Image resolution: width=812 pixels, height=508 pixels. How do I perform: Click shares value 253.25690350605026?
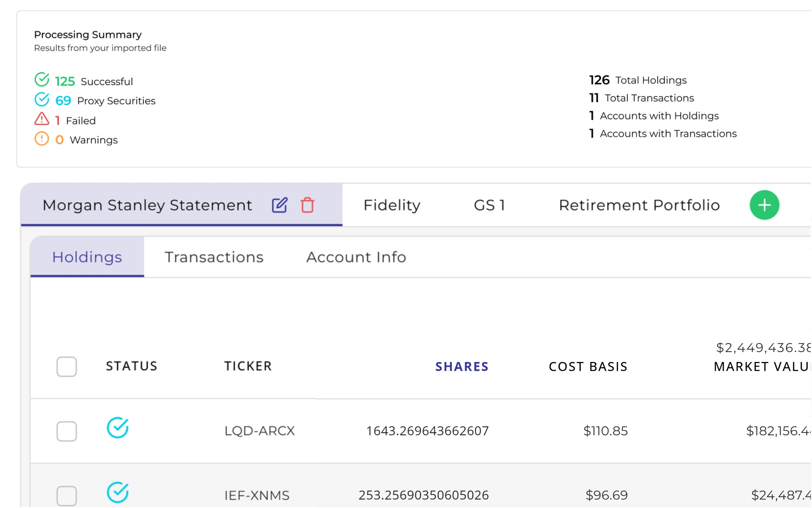424,495
